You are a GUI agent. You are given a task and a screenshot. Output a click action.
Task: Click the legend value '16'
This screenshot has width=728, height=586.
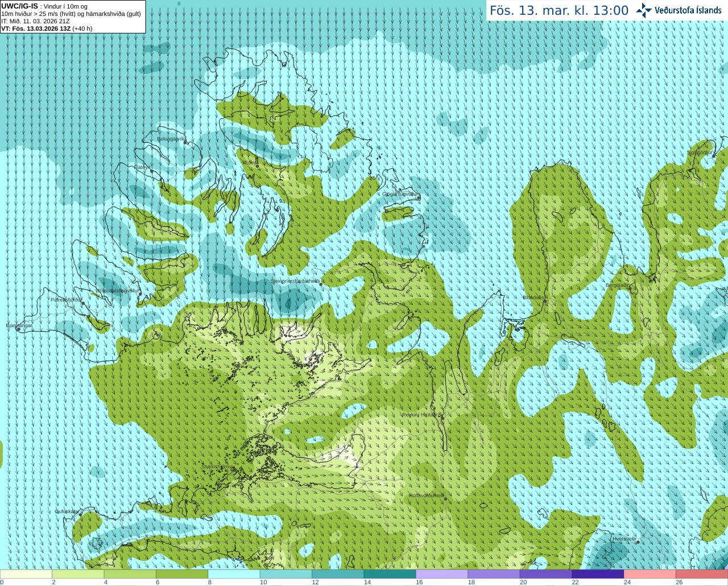(x=419, y=583)
